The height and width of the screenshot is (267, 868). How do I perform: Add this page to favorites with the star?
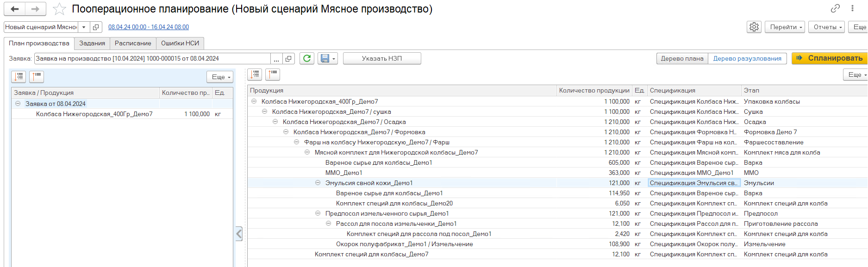pyautogui.click(x=59, y=9)
